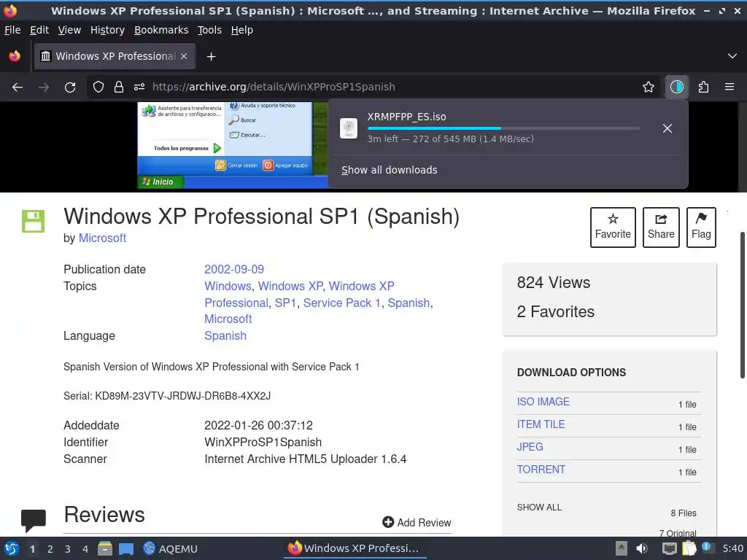Click the network tray icon
This screenshot has width=747, height=560.
670,549
